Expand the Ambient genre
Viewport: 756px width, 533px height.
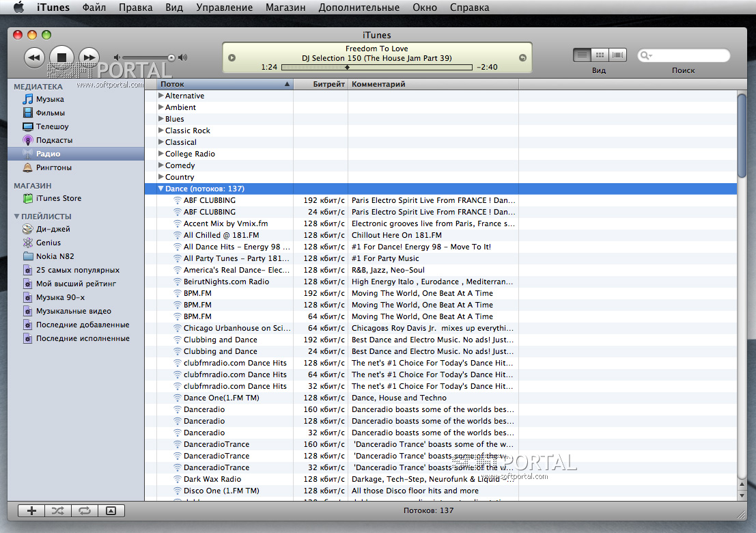click(161, 107)
